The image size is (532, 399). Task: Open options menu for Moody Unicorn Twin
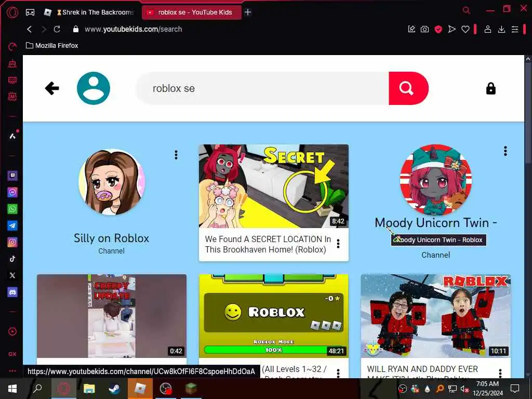tap(505, 151)
